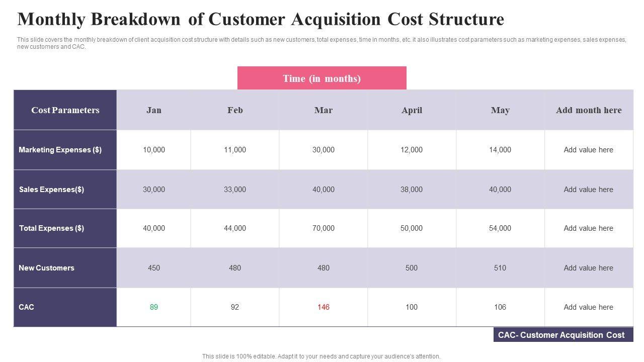The width and height of the screenshot is (644, 362).
Task: Click the Mar Total Expenses value 70,000
Action: [x=324, y=228]
